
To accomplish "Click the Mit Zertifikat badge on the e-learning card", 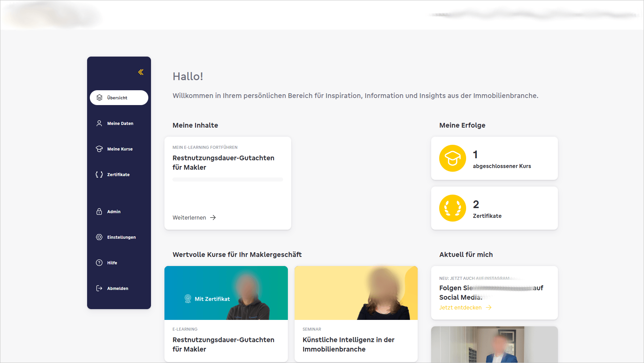I will pos(207,299).
